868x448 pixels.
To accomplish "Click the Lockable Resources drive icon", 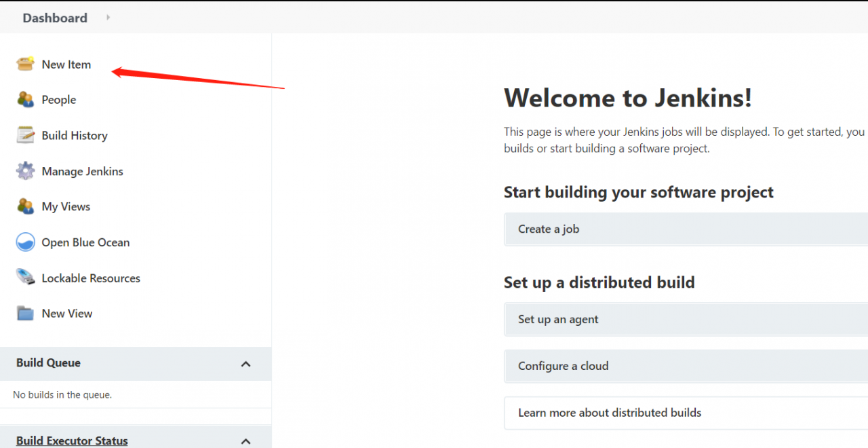I will [25, 278].
